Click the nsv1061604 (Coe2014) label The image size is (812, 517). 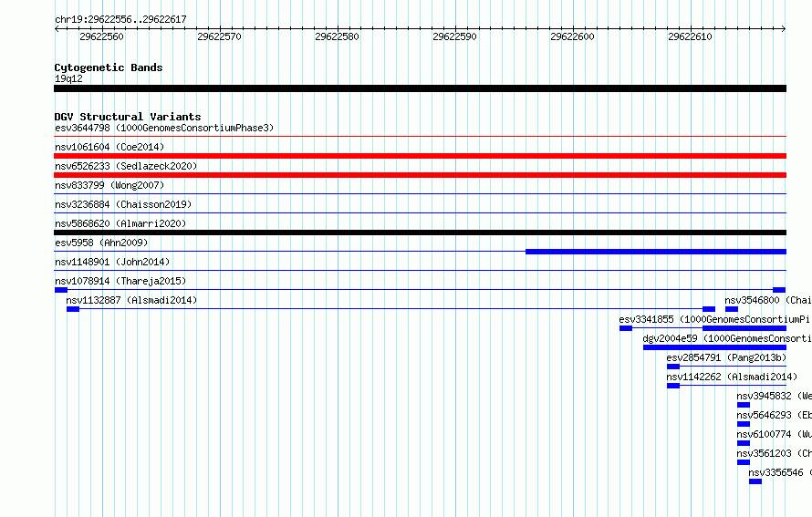tap(109, 147)
